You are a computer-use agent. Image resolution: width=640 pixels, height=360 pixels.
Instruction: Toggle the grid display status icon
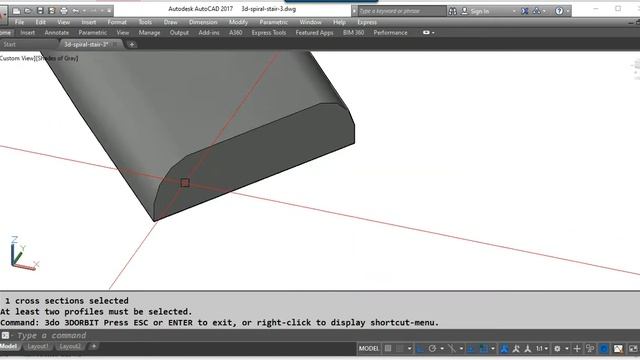pyautogui.click(x=388, y=349)
